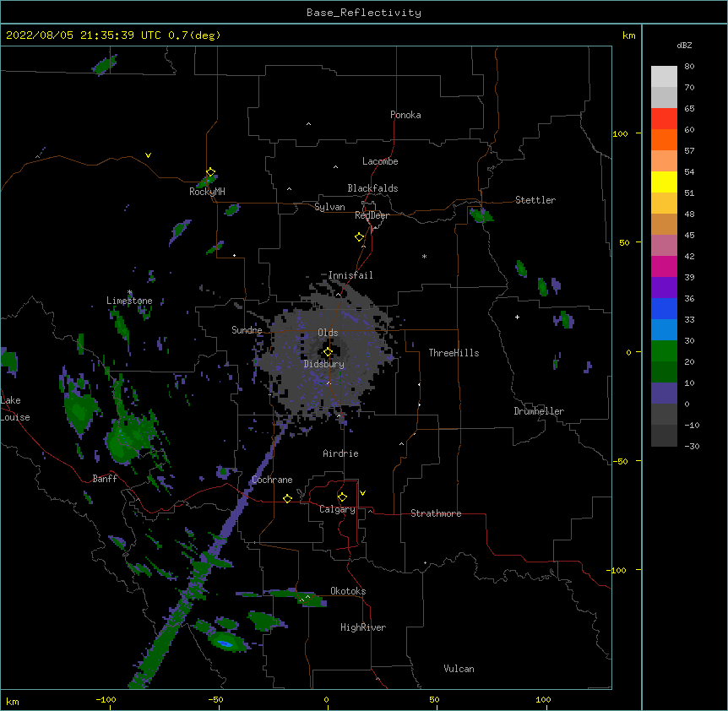Click the HighRiver label
Viewport: 728px width, 711px height.
coord(363,627)
